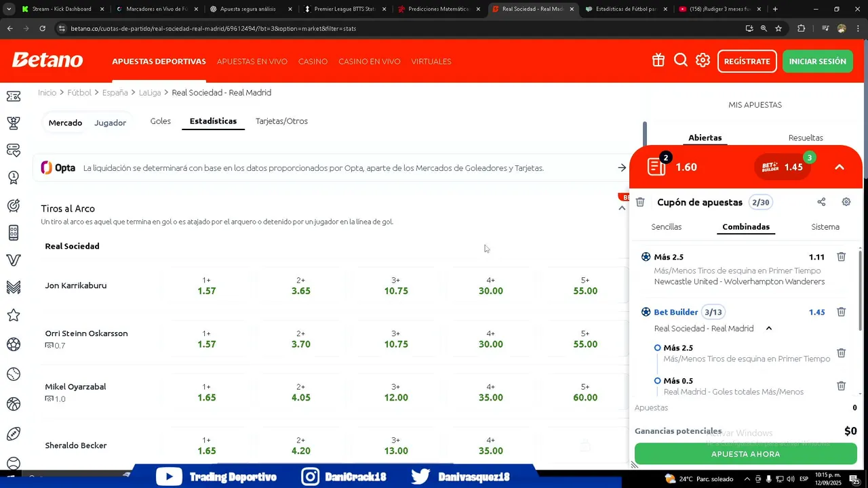868x488 pixels.
Task: Switch bet slip to Sistema
Action: (825, 227)
